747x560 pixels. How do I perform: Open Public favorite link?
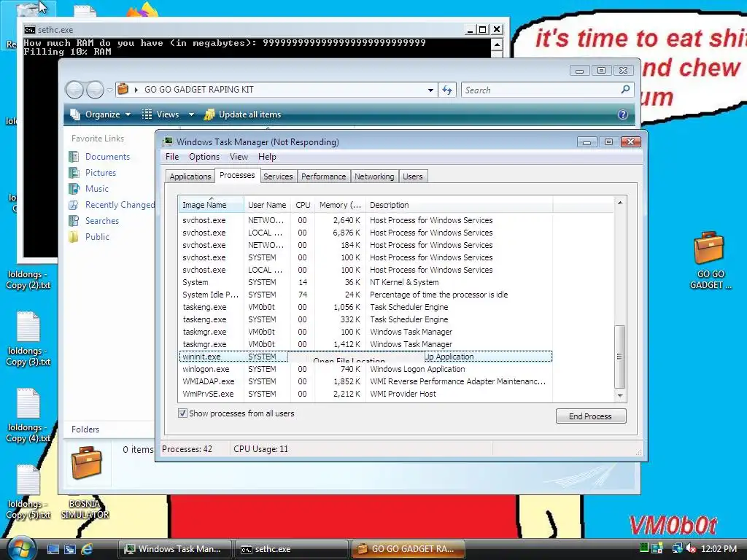point(97,237)
